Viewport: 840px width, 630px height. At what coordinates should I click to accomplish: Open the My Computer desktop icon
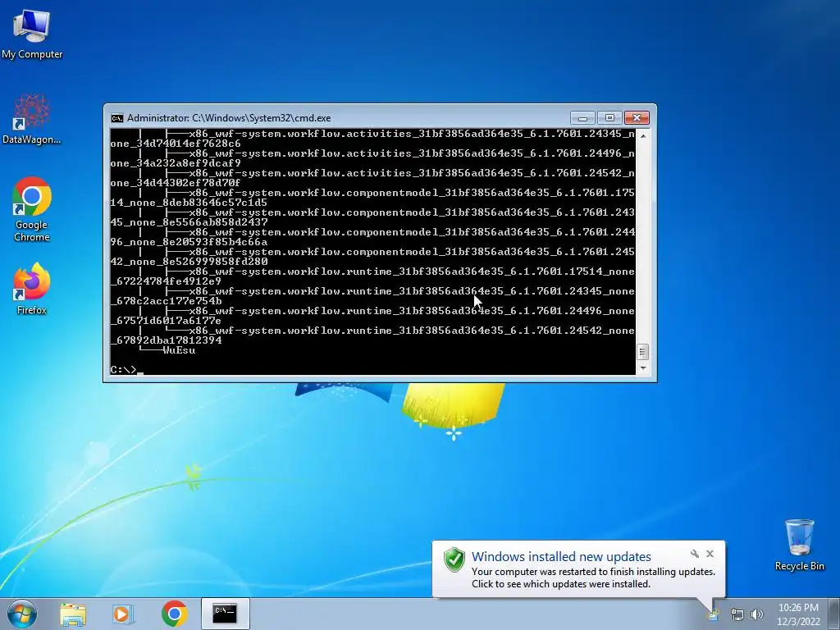click(x=32, y=34)
